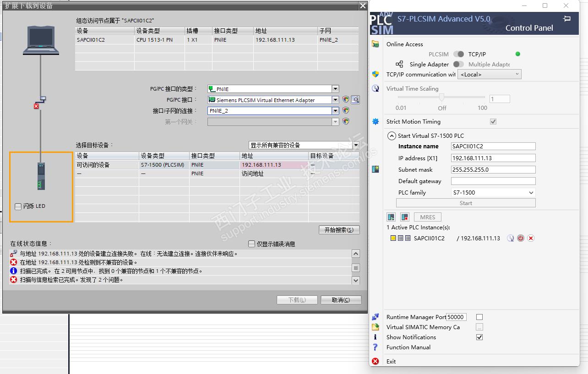588x374 pixels.
Task: Click the Exit label in PLCSIM panel
Action: click(x=391, y=361)
